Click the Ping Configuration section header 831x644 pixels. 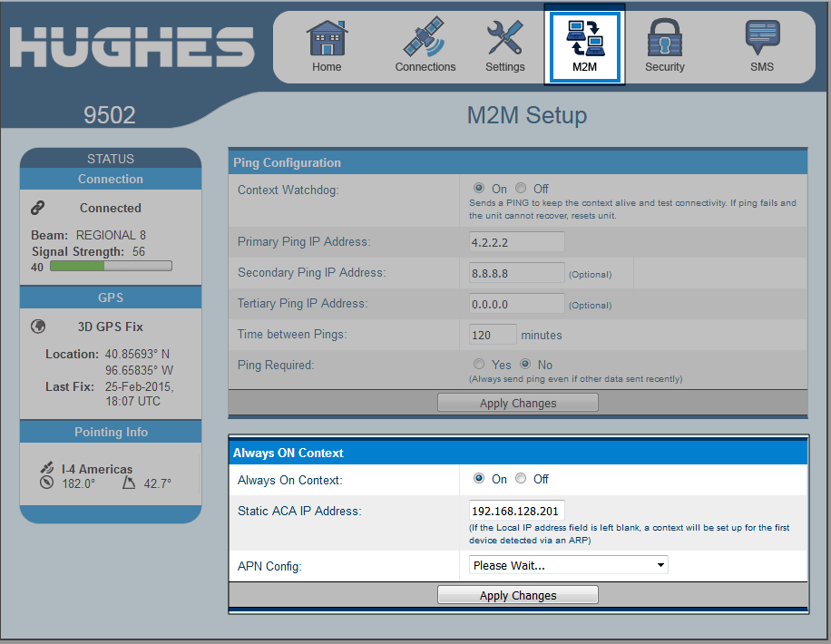click(518, 162)
